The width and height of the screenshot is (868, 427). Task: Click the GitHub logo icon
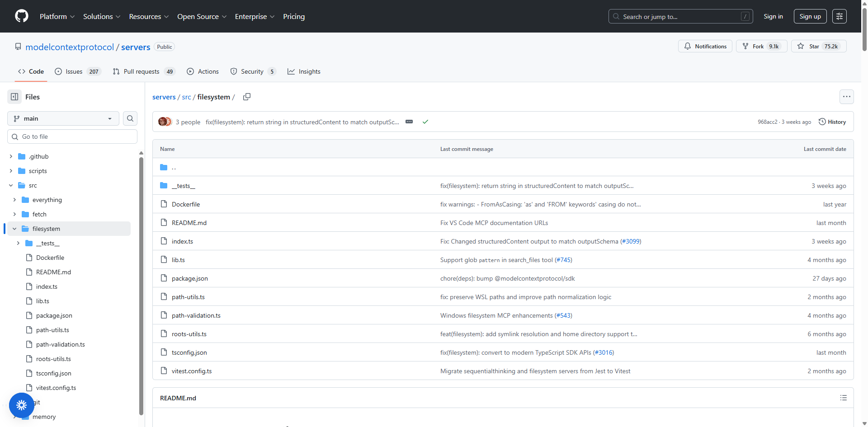pos(21,16)
